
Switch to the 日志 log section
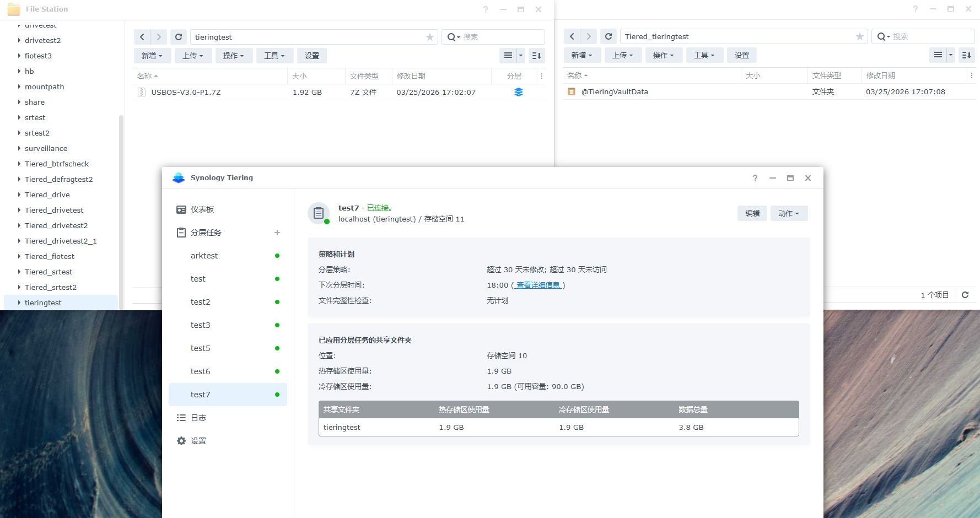point(198,418)
